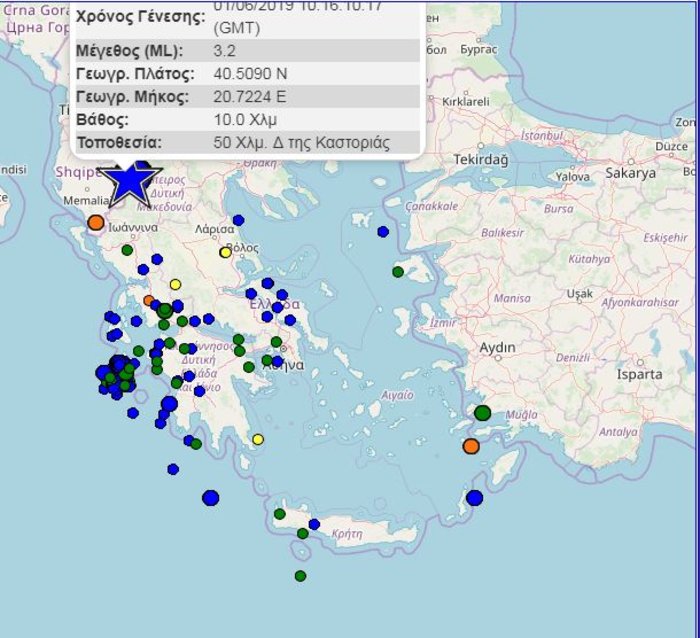Viewport: 700px width, 638px height.
Task: Click the depth value 10.0 Χλμ
Action: click(245, 120)
